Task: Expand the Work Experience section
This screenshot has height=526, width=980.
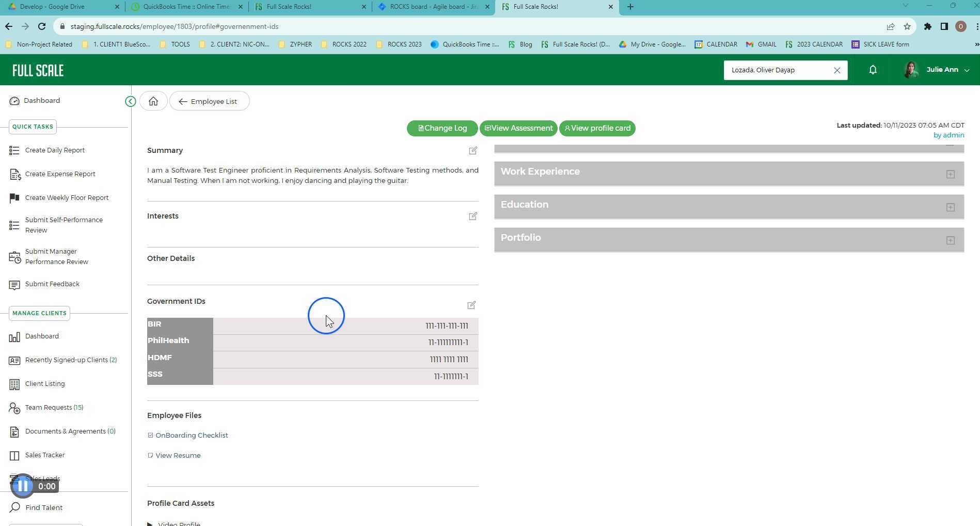Action: [x=951, y=174]
